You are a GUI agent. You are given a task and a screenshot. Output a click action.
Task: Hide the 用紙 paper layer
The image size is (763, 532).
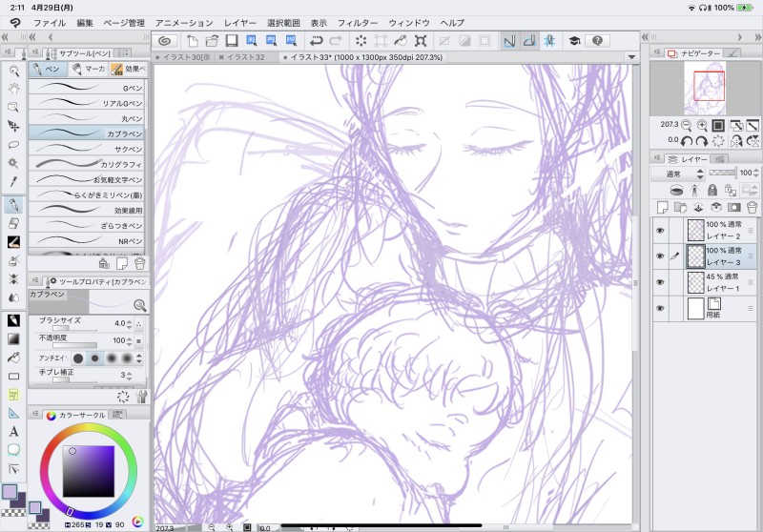coord(660,308)
